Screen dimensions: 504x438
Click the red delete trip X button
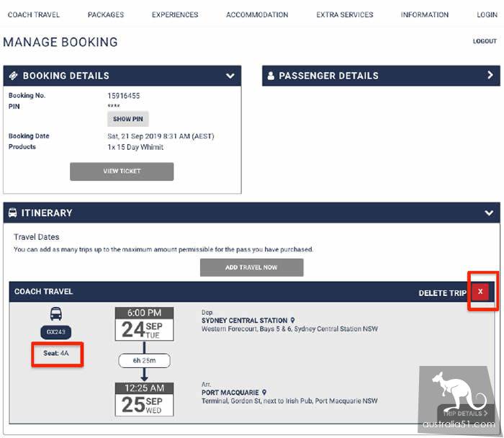point(482,292)
